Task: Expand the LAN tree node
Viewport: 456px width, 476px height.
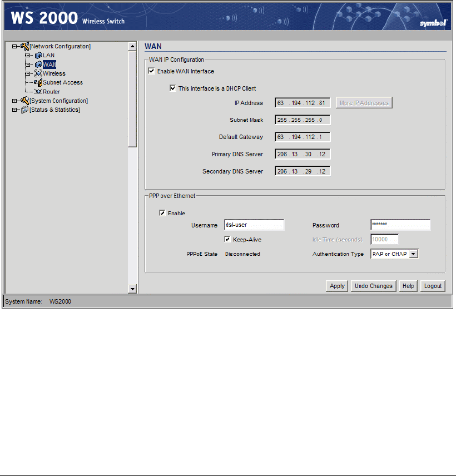Action: tap(28, 56)
